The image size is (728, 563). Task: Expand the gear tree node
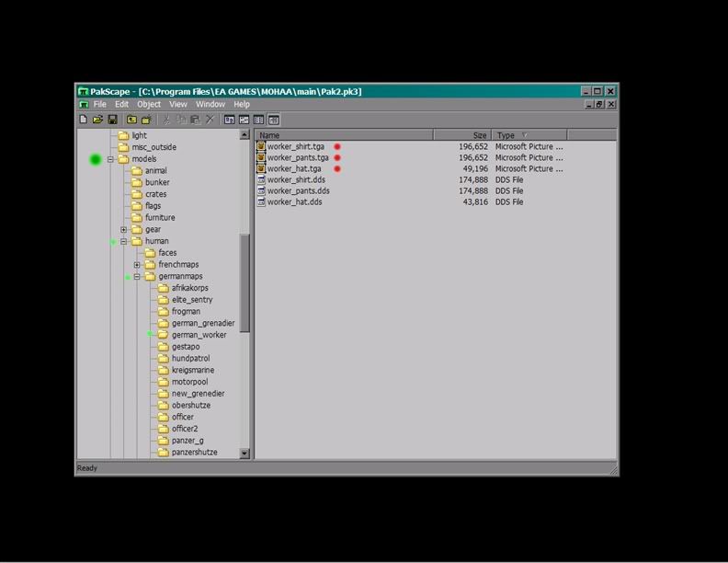(x=123, y=229)
